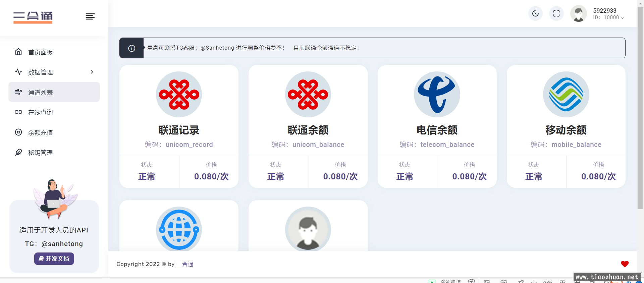
Task: Open 在线查询 menu item
Action: click(x=54, y=112)
